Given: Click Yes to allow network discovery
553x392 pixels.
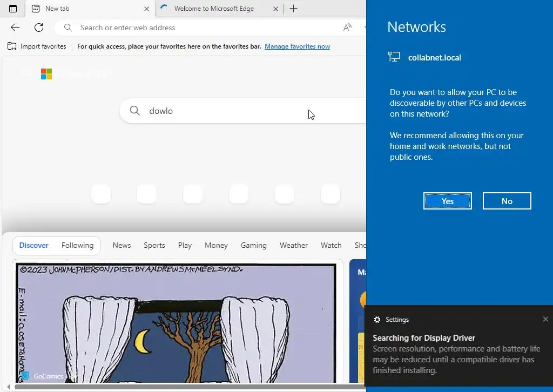Looking at the screenshot, I should coord(448,201).
